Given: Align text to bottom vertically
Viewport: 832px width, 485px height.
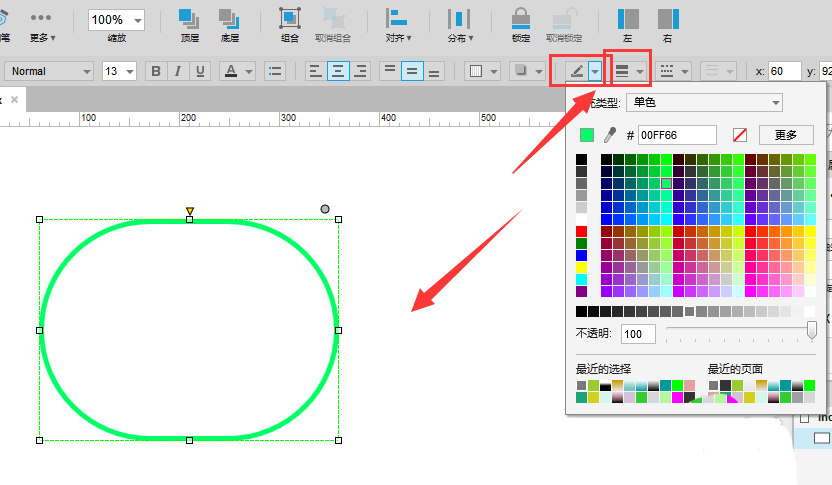Looking at the screenshot, I should (x=434, y=71).
